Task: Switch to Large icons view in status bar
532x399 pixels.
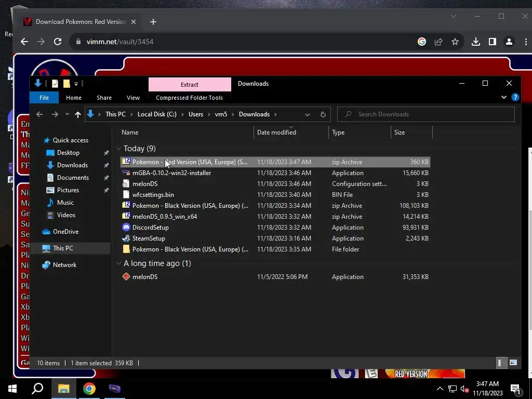Action: pos(513,363)
